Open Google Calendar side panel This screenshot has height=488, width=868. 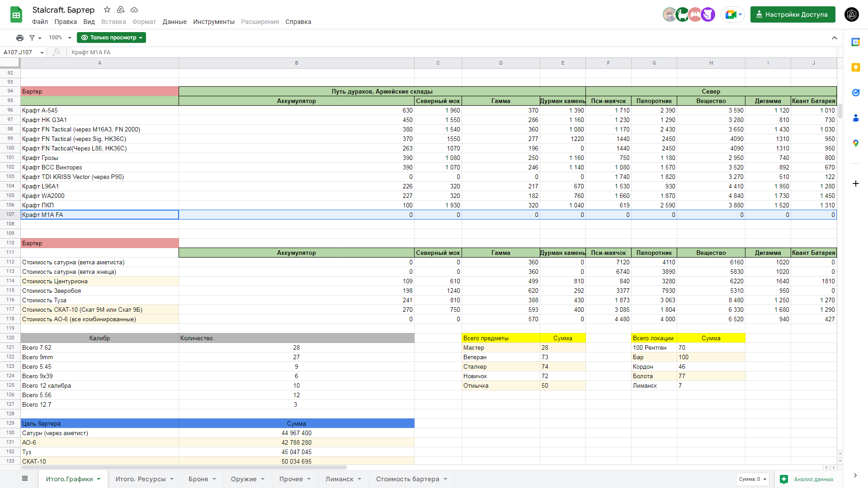[x=855, y=42]
